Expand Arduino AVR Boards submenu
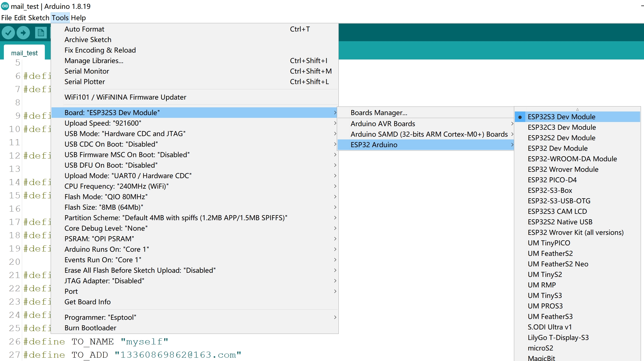 click(x=426, y=124)
